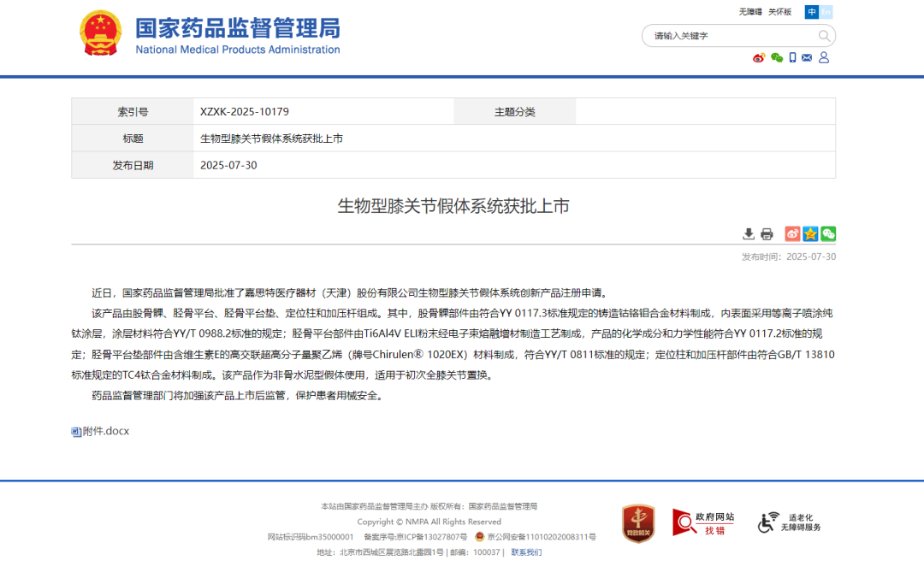Click the footer Copyright © NMPA All Rights Reserved

pyautogui.click(x=429, y=522)
